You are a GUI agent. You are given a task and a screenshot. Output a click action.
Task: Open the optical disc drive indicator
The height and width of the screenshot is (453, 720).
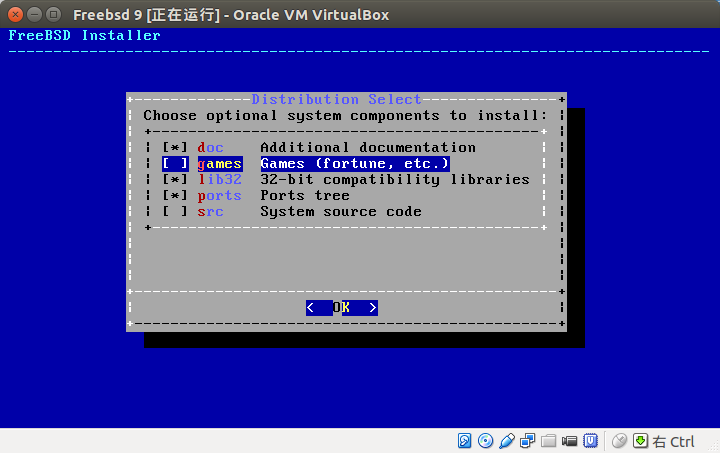click(485, 441)
